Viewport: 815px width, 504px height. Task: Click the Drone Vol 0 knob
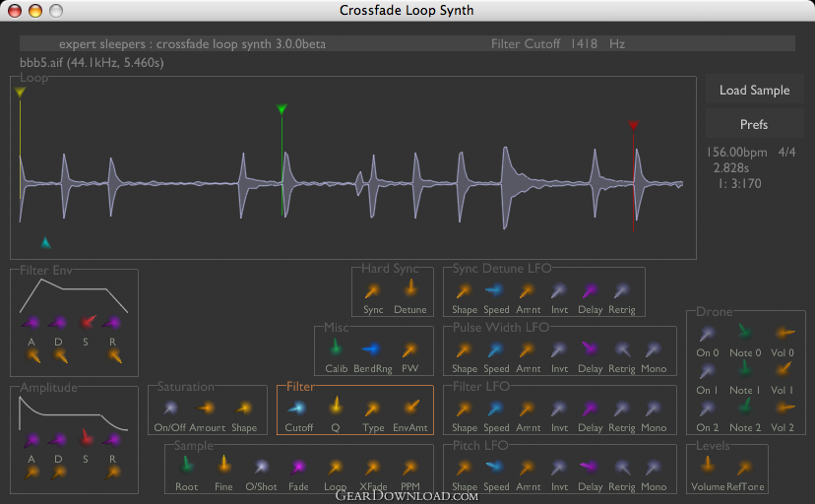(x=784, y=333)
